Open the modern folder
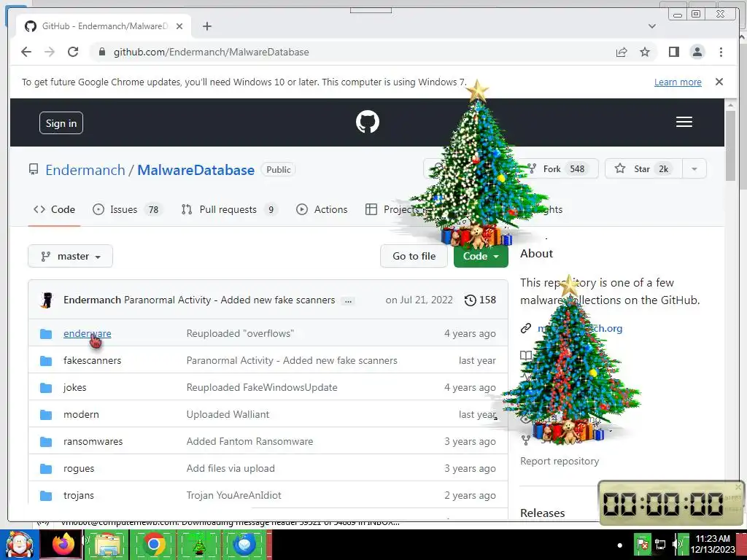The width and height of the screenshot is (747, 560). [81, 414]
